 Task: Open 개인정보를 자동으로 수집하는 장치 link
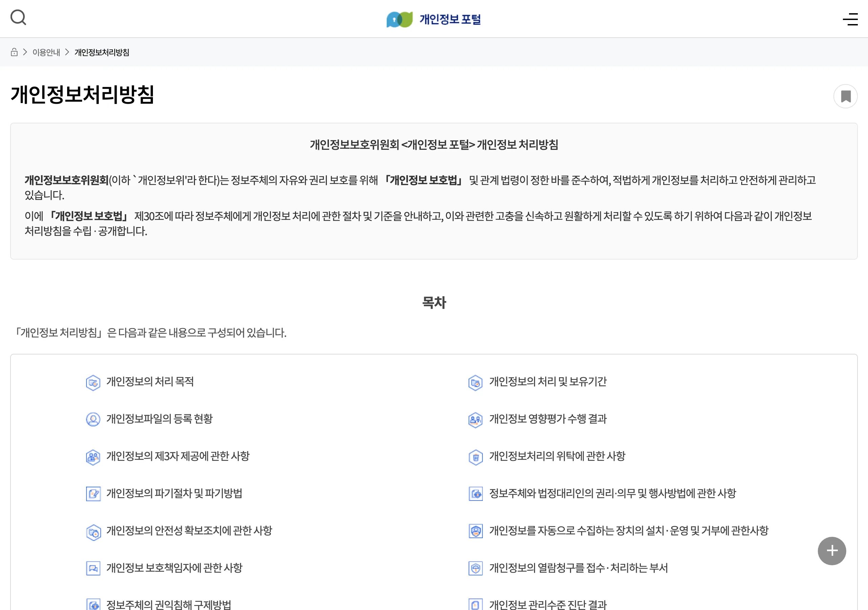(629, 531)
